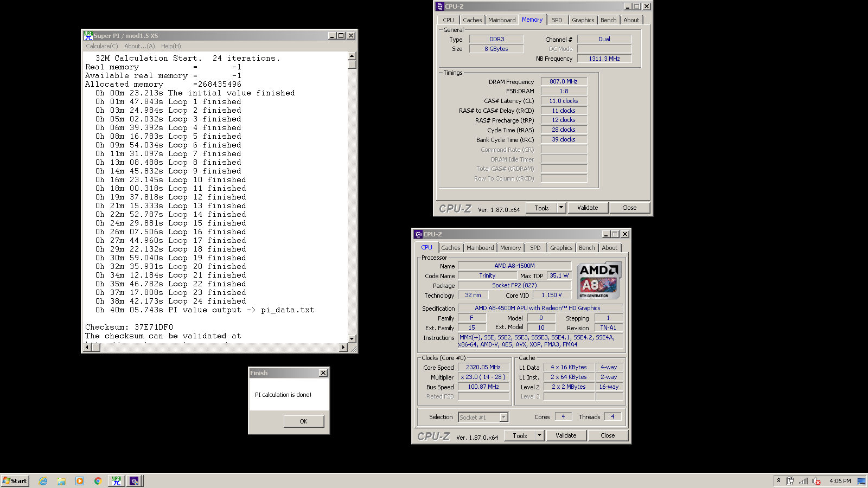
Task: Switch to Super PI taskbar button
Action: [117, 481]
